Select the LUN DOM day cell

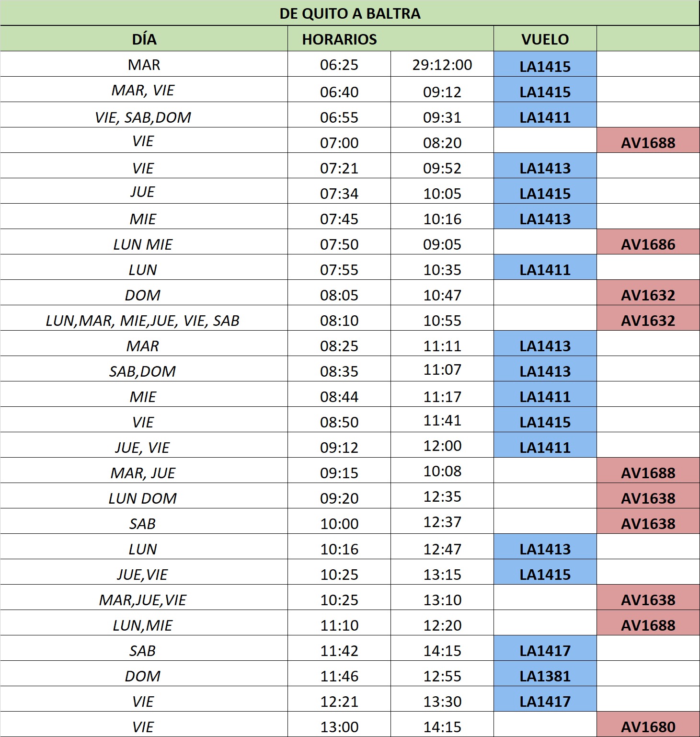click(143, 498)
